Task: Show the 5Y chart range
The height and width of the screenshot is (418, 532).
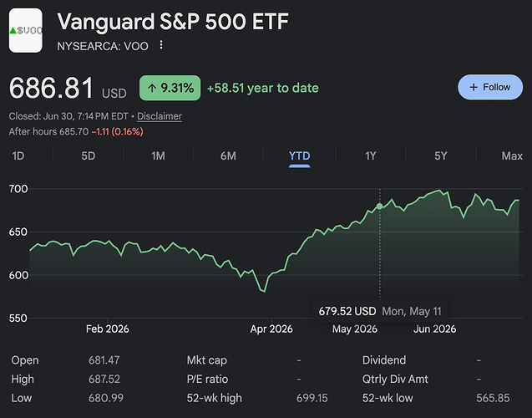Action: click(x=440, y=155)
